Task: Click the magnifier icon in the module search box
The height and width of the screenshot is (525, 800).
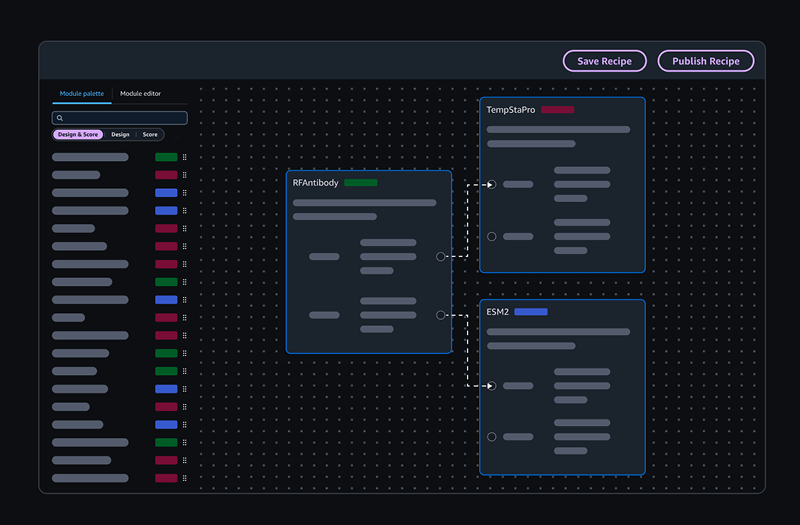Action: (60, 118)
